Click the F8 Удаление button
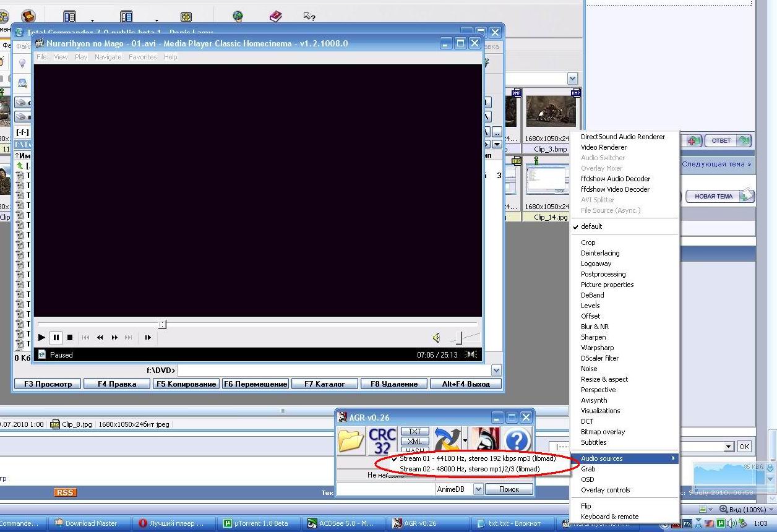Image resolution: width=777 pixels, height=532 pixels. [394, 384]
